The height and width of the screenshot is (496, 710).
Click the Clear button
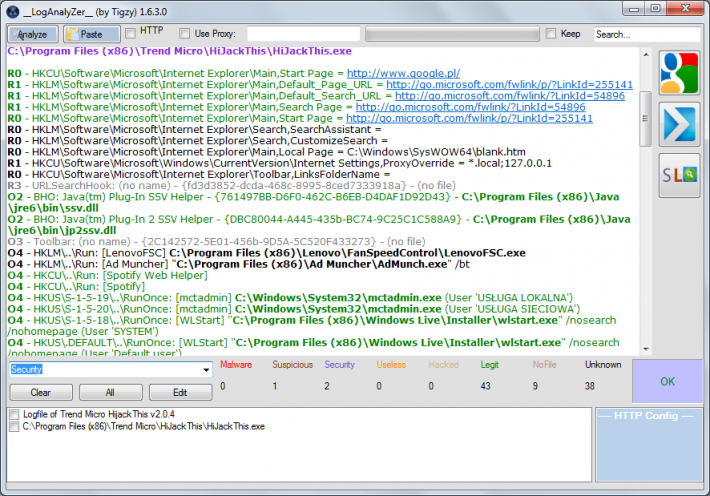(41, 392)
